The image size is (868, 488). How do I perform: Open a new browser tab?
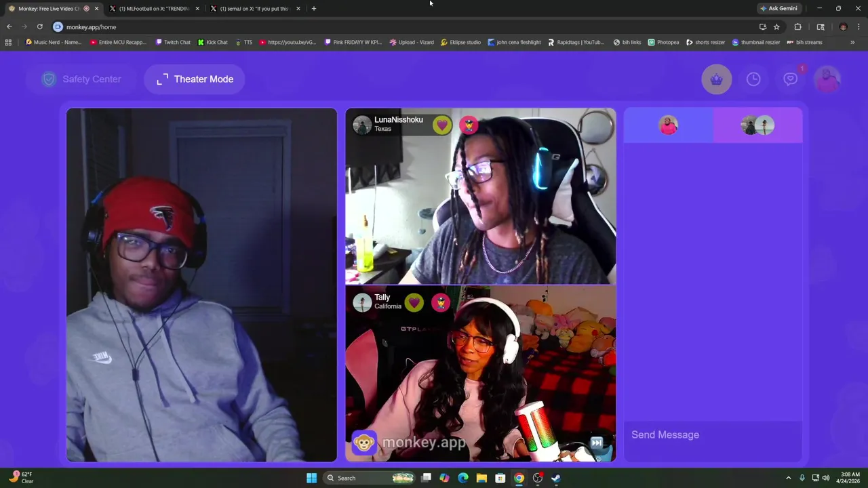click(313, 9)
